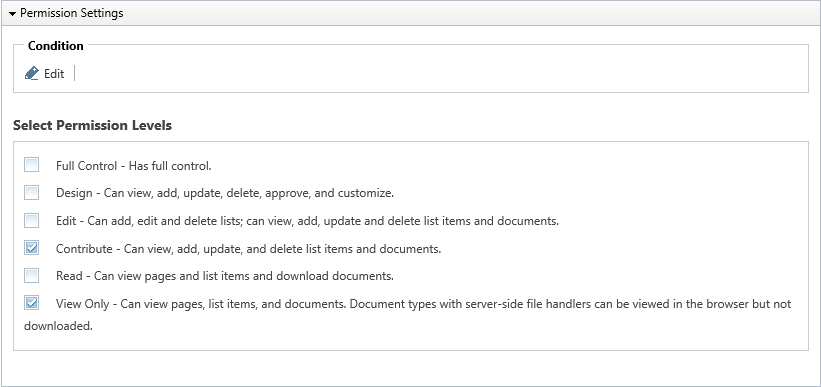Click the Contribute permission description text
This screenshot has width=821, height=387.
pyautogui.click(x=249, y=249)
